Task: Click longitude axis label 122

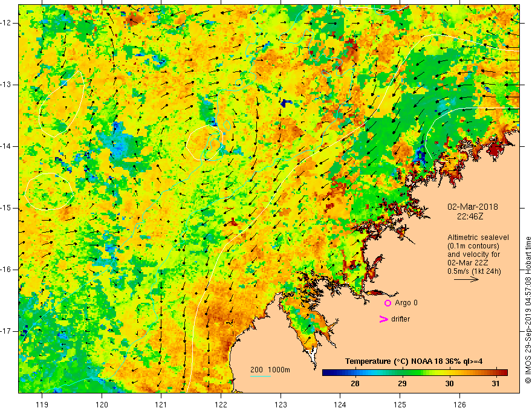Action: (221, 404)
